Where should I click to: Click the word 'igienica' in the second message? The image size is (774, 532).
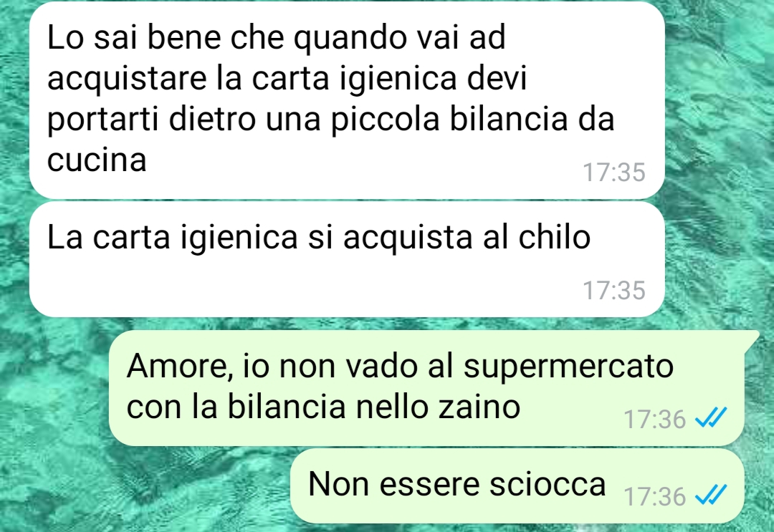point(239,238)
